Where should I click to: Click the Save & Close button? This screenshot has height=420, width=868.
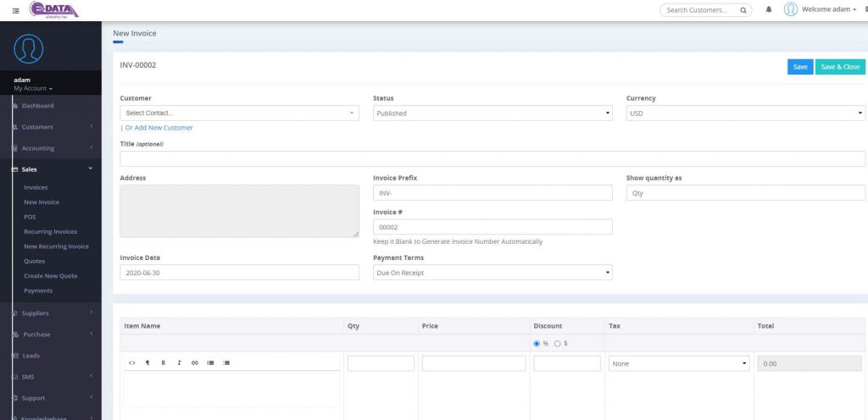[840, 67]
